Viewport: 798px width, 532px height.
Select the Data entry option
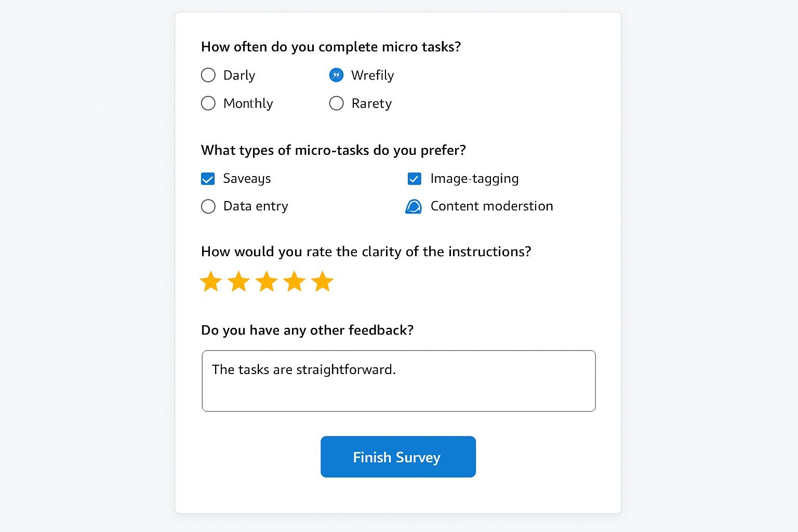coord(208,207)
